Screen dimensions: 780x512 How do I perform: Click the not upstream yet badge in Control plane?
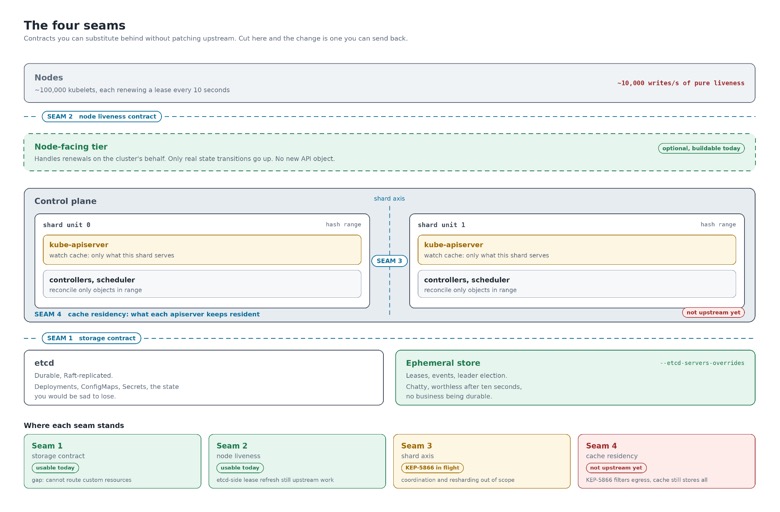click(713, 312)
